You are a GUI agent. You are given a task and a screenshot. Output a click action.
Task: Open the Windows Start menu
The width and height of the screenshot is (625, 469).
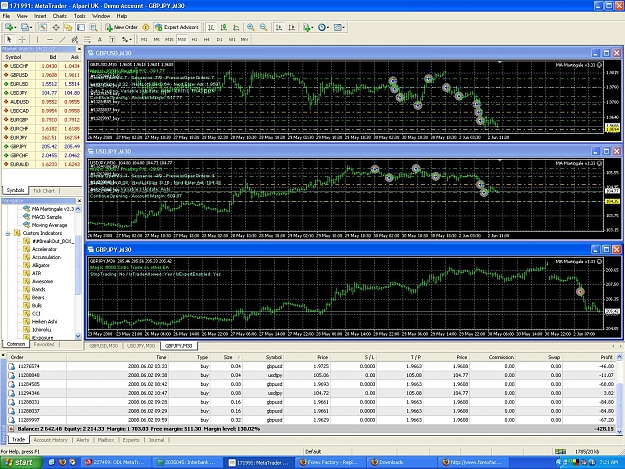click(21, 462)
